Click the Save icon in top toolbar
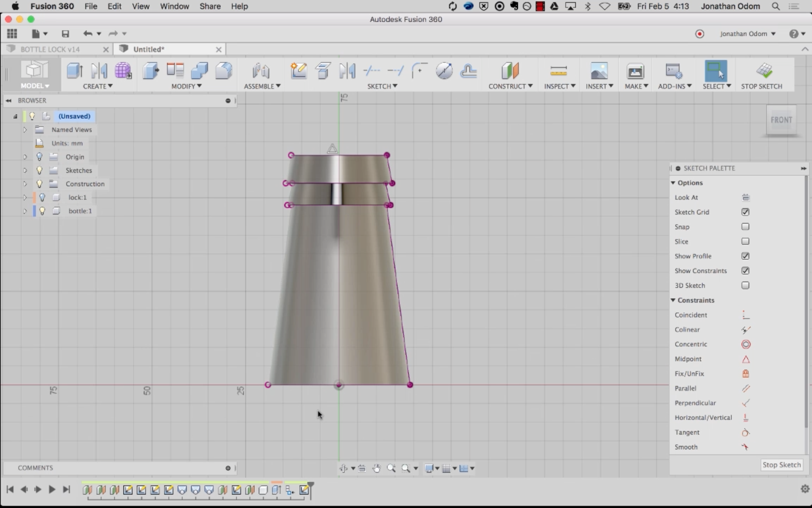 [x=65, y=34]
